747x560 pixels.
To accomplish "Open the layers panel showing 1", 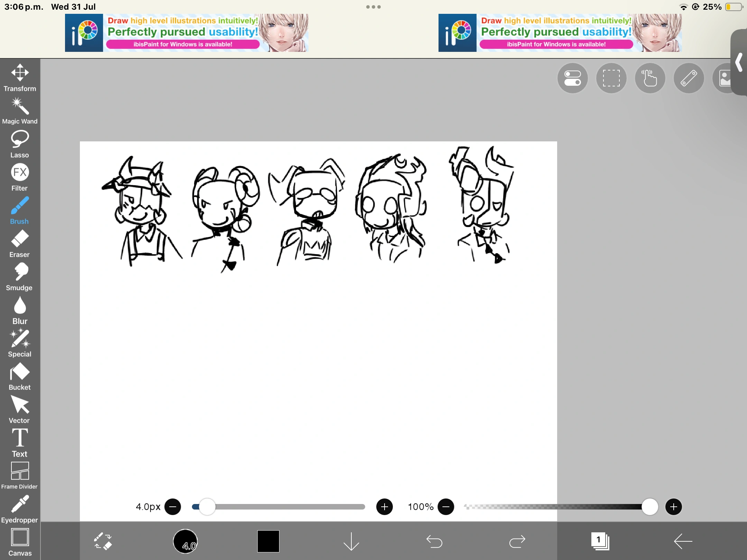I will (600, 541).
